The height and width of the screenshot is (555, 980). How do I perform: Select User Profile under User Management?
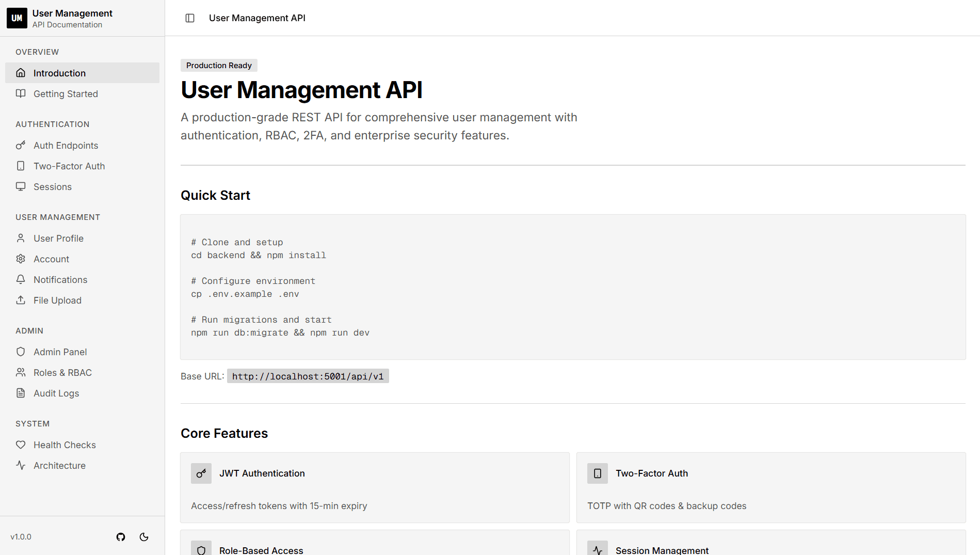coord(58,238)
